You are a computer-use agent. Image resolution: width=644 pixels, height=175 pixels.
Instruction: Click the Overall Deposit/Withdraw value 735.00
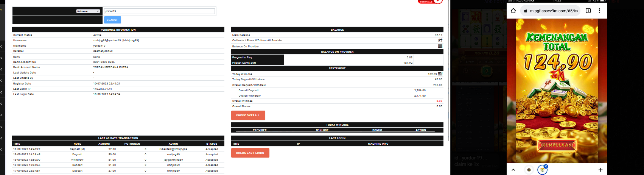(438, 85)
